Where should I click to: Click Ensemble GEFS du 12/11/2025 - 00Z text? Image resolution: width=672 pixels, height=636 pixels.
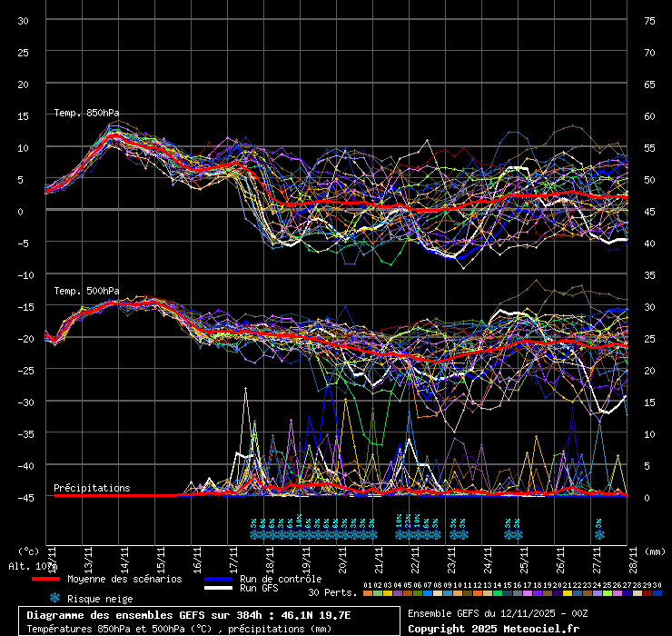pos(498,613)
